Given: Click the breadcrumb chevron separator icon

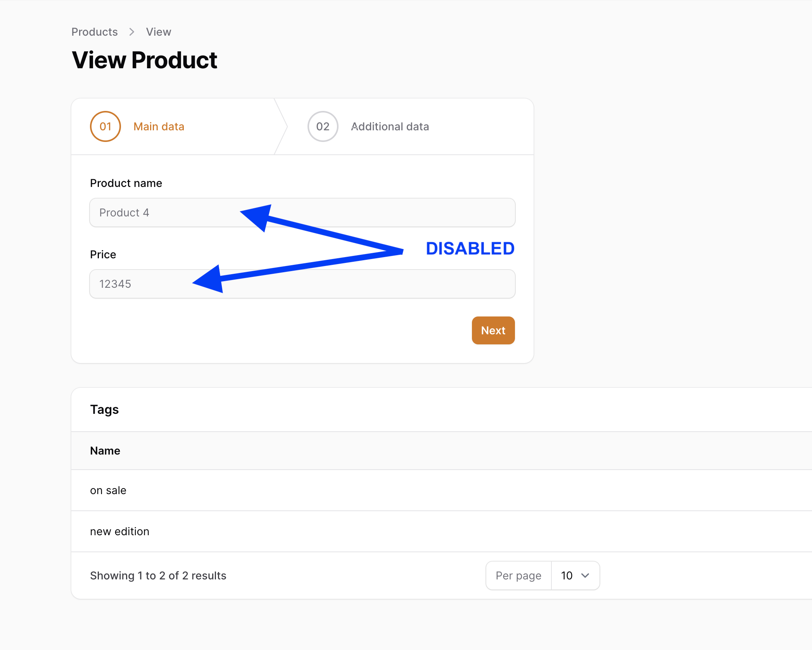Looking at the screenshot, I should (x=132, y=32).
